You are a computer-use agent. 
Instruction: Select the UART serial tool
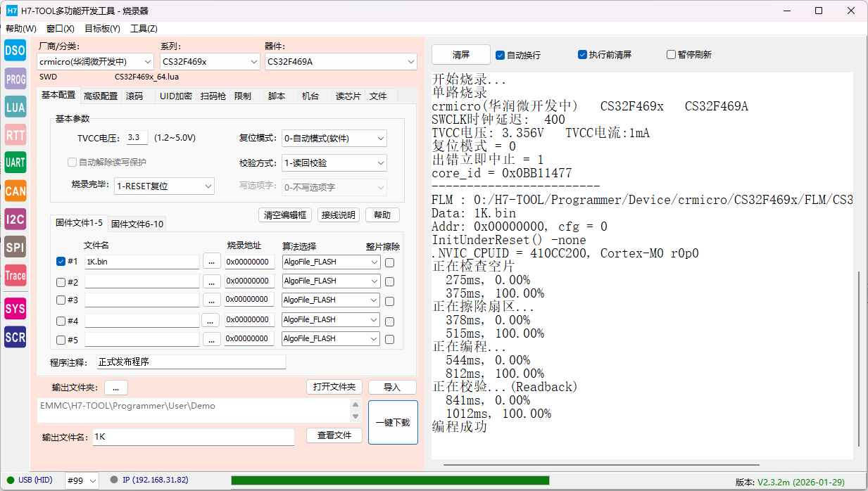15,162
